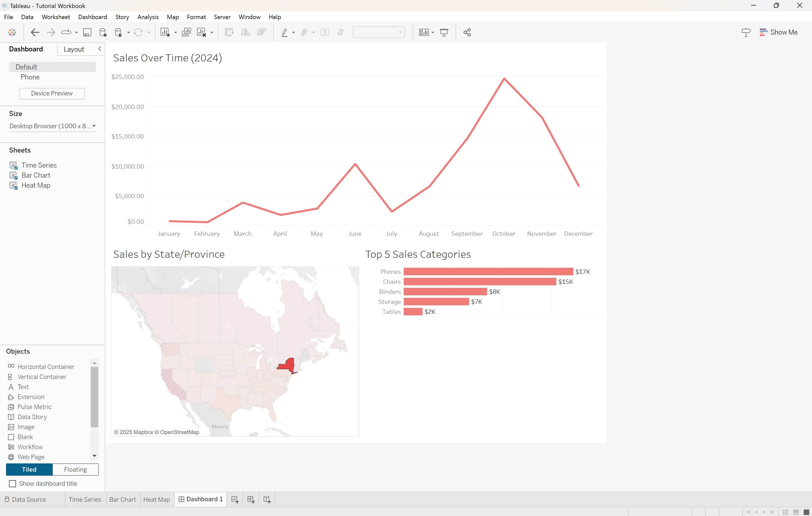812x516 pixels.
Task: Click the Device Preview button
Action: point(52,93)
